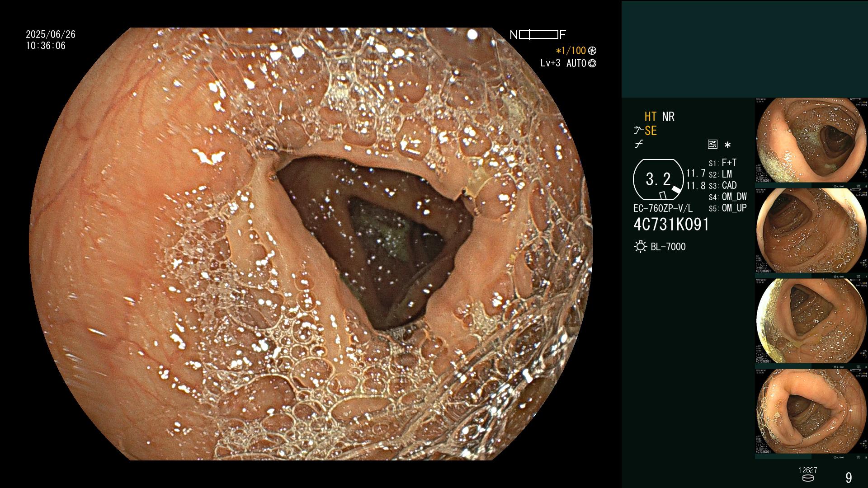
Task: Click the S3: CAD switch assignment
Action: click(722, 186)
